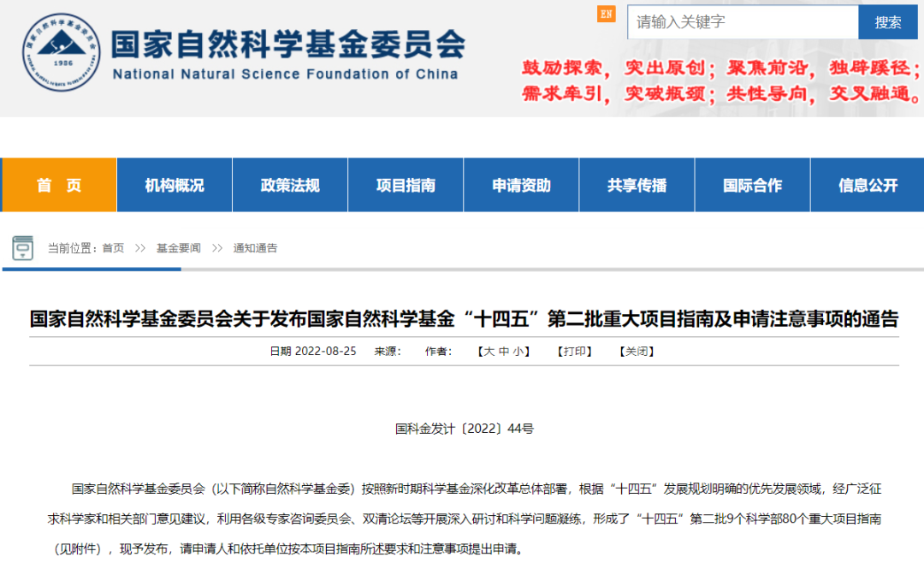This screenshot has height=563, width=924.
Task: Set font size to 中
Action: pos(503,352)
